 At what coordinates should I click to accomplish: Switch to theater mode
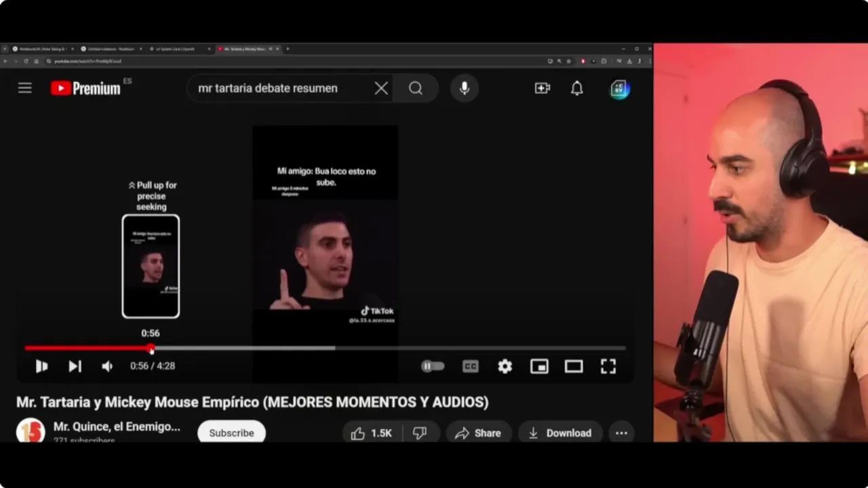574,366
